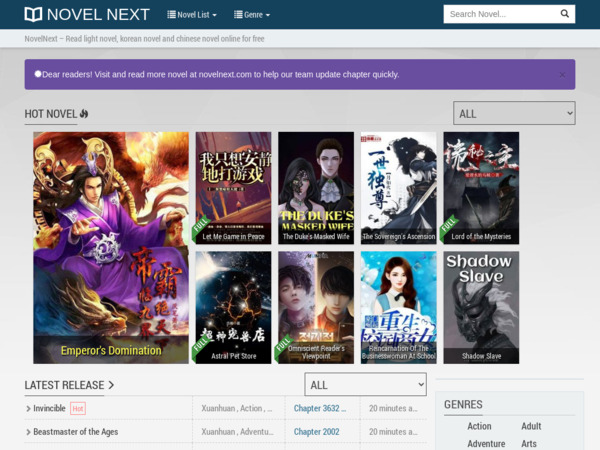Click the HOT NOVEL heading
Viewport: 600px width, 450px height.
click(x=51, y=114)
